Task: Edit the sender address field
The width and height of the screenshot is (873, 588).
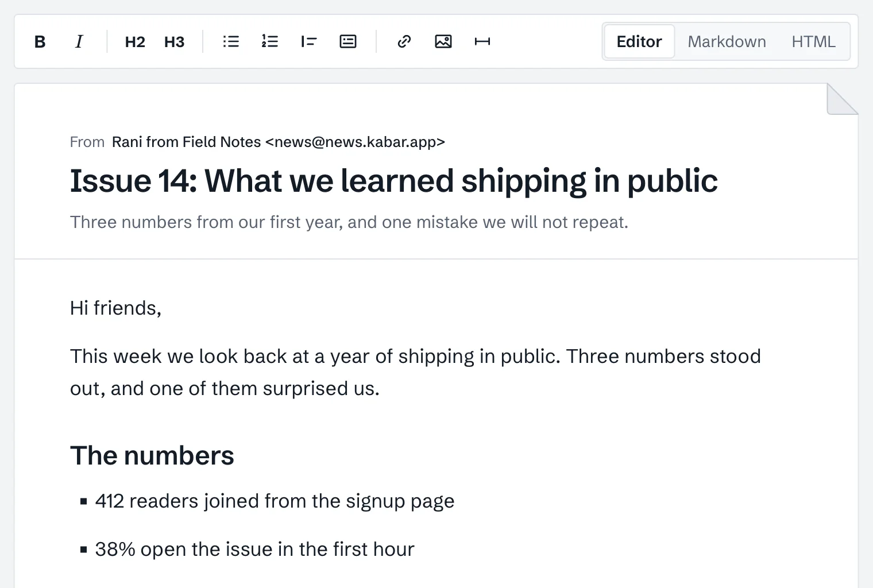Action: 279,142
